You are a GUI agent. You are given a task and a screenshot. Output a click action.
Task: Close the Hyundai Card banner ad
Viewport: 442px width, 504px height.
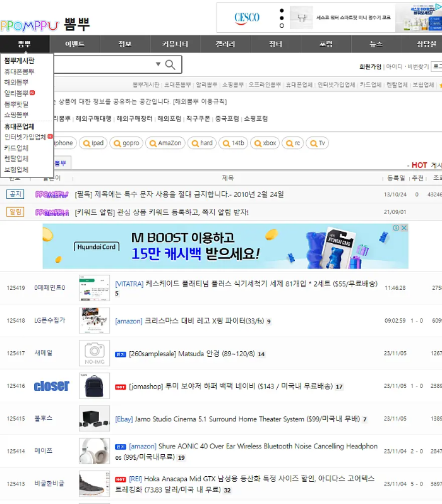(404, 227)
